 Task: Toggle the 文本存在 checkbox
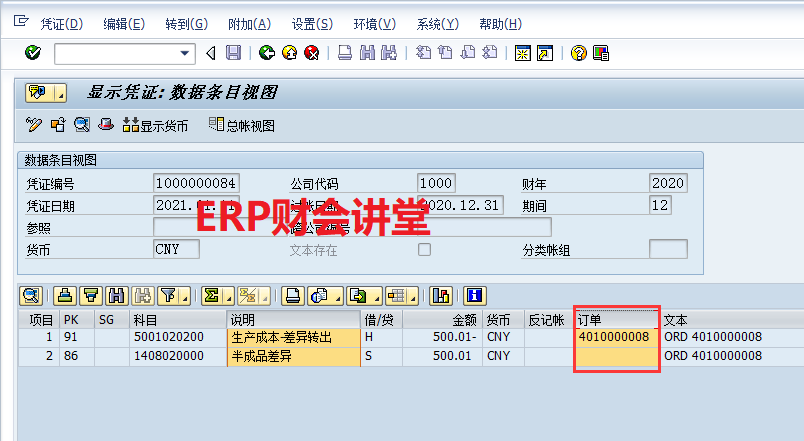(x=424, y=250)
